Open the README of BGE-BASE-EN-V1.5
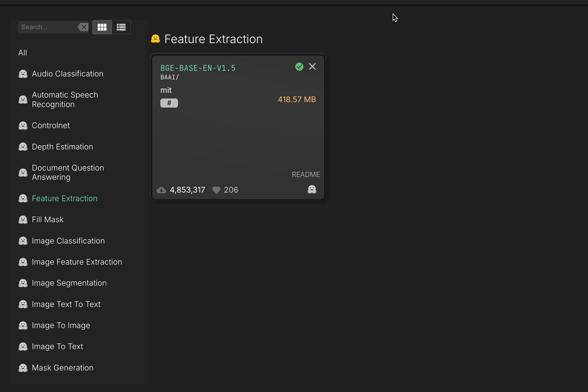 tap(306, 174)
